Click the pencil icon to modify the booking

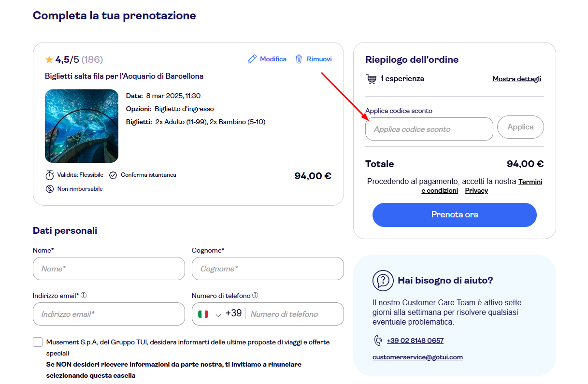click(252, 58)
